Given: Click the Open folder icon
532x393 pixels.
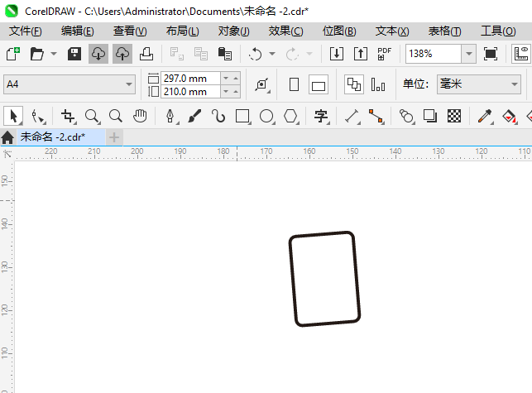Looking at the screenshot, I should (36, 54).
